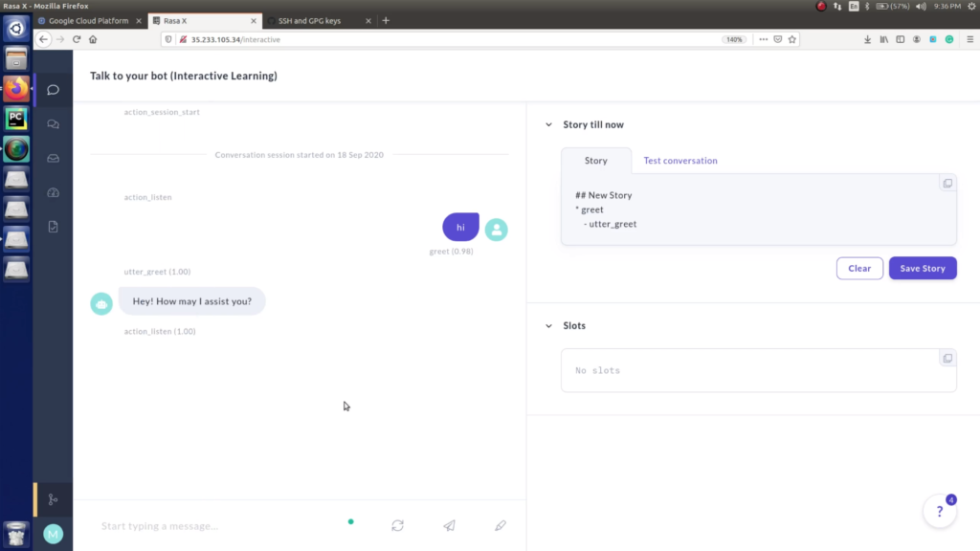Collapse the Story till now panel
980x551 pixels.
(x=548, y=124)
